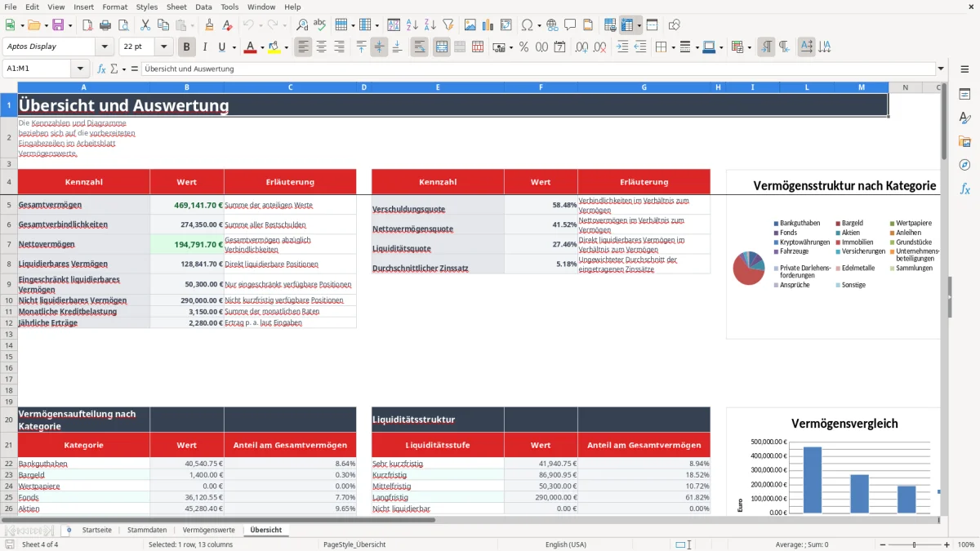980x551 pixels.
Task: Click the Clear Direct Formatting icon
Action: [227, 25]
